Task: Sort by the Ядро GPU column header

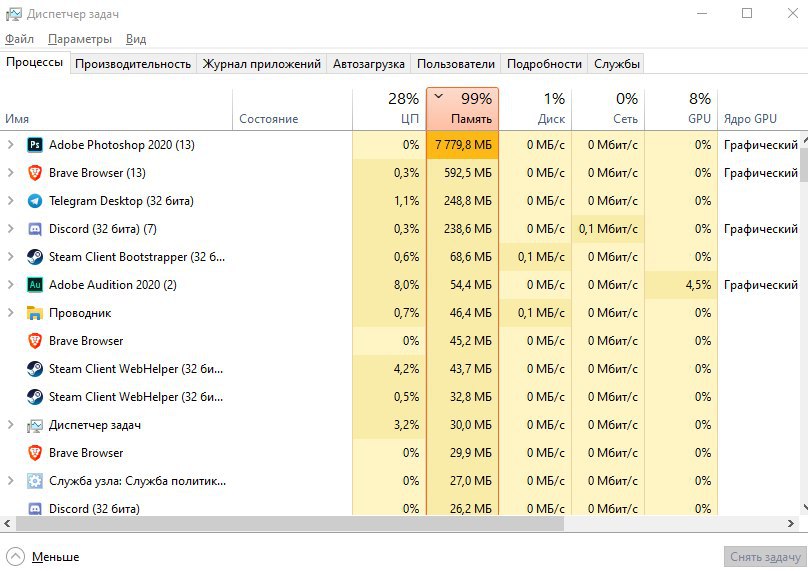Action: click(763, 109)
